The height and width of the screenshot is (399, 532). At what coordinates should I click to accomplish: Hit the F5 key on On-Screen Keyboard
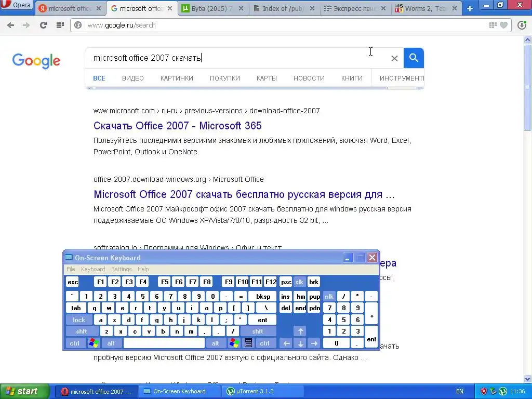tap(165, 282)
